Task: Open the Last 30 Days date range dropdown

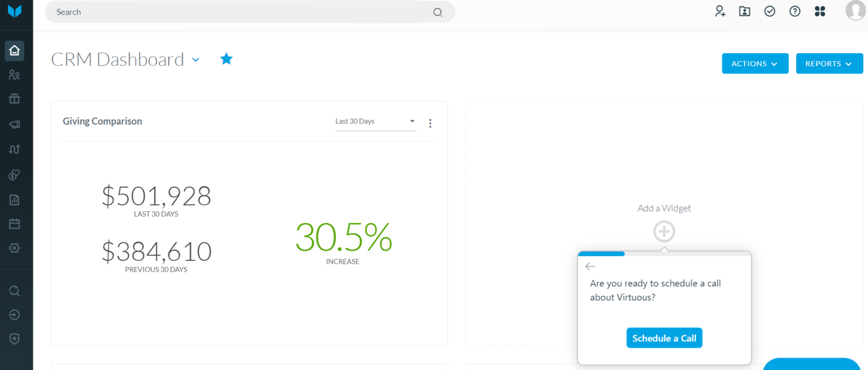Action: (x=375, y=121)
